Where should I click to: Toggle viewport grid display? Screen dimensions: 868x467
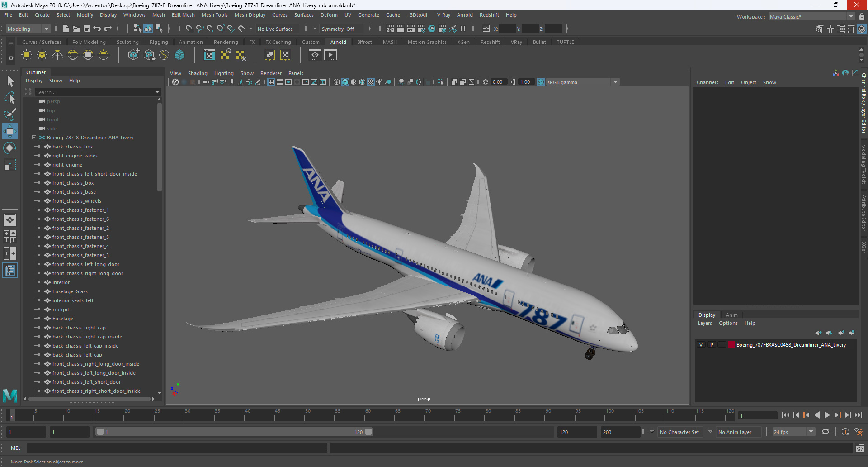(x=271, y=82)
